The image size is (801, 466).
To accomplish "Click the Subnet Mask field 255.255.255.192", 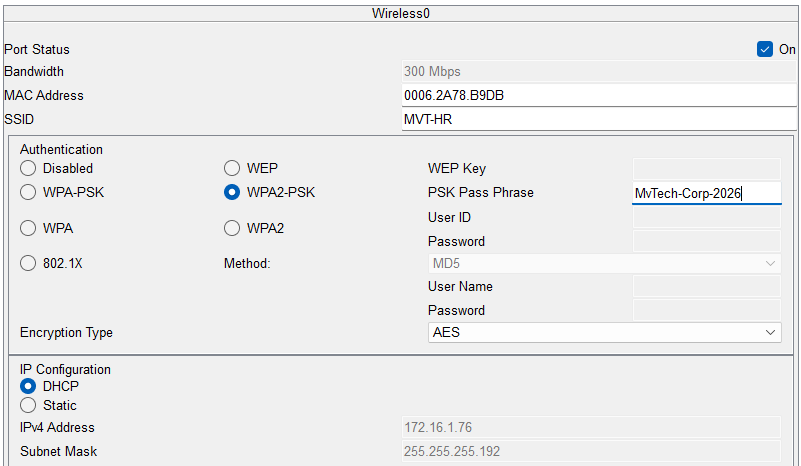I will click(592, 451).
